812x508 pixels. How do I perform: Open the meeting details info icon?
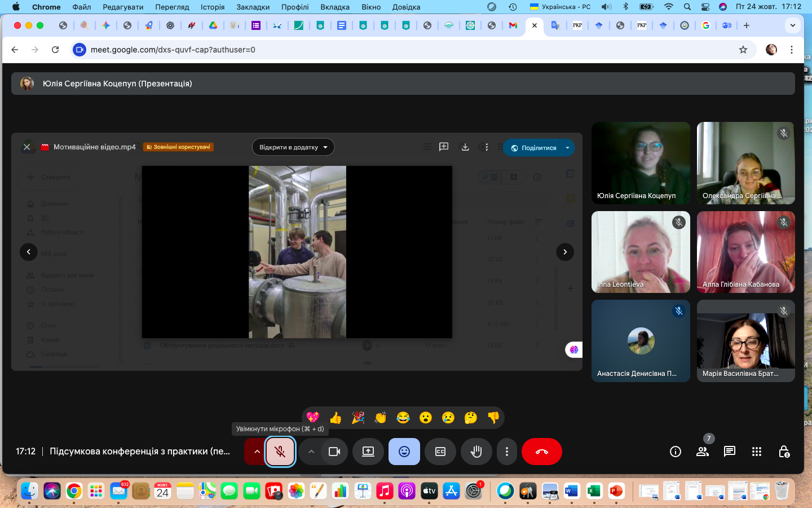point(676,452)
